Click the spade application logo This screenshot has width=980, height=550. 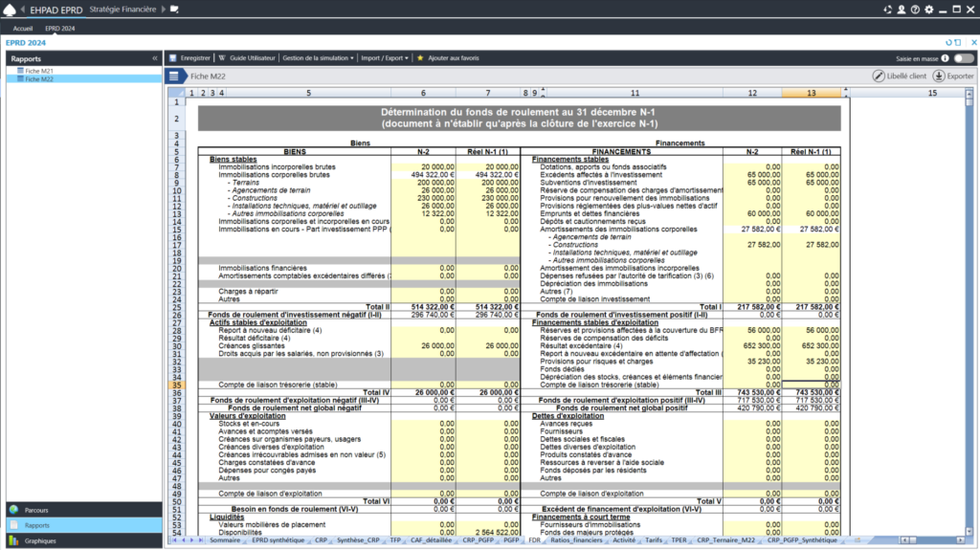pyautogui.click(x=10, y=10)
